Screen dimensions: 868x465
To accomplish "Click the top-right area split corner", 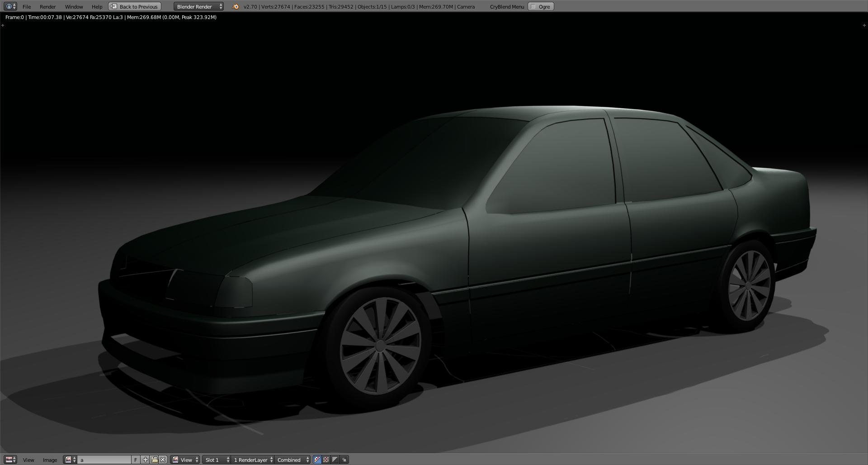I will (864, 25).
